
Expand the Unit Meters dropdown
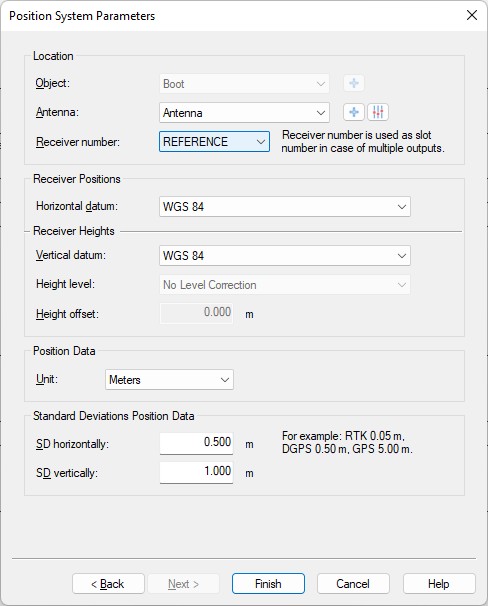point(169,380)
